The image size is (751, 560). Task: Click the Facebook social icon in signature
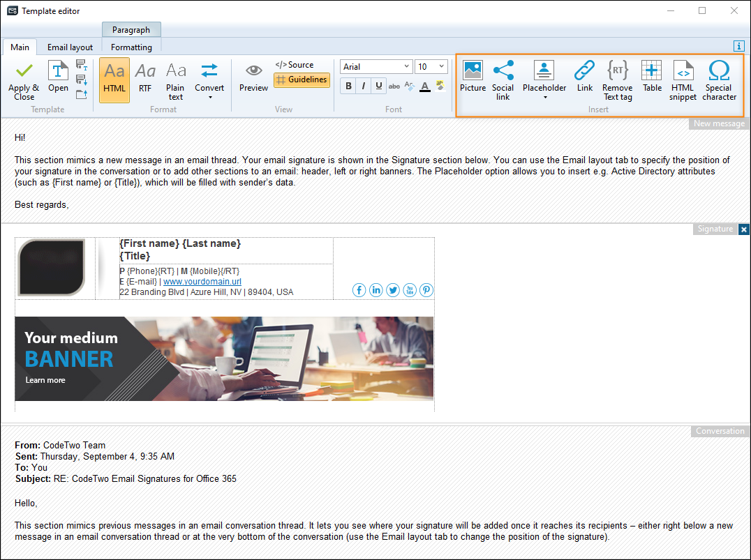point(359,290)
